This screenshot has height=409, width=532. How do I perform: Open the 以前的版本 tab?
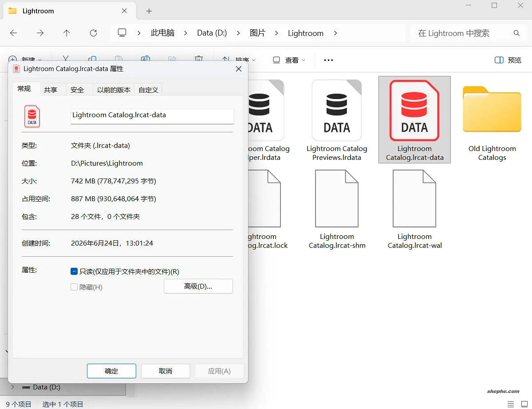click(x=114, y=90)
